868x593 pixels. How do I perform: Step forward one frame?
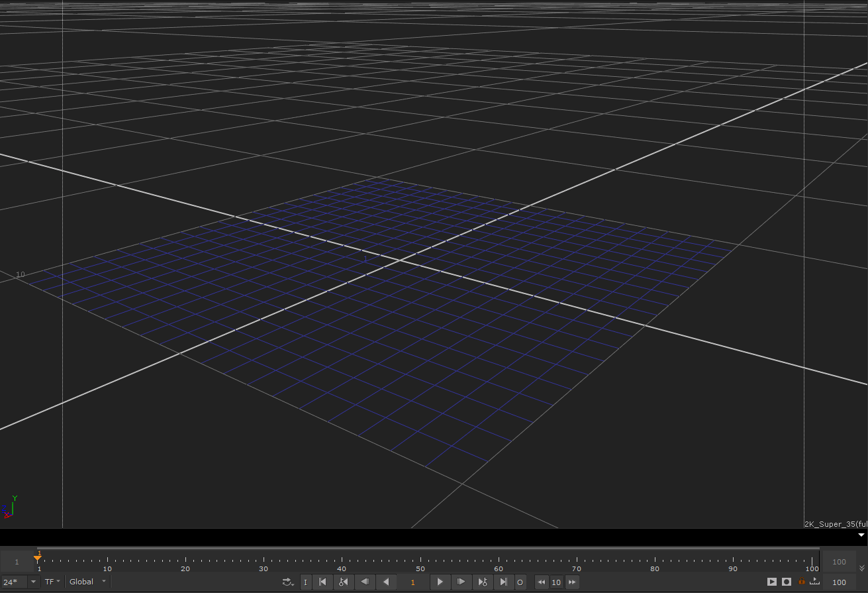point(461,582)
